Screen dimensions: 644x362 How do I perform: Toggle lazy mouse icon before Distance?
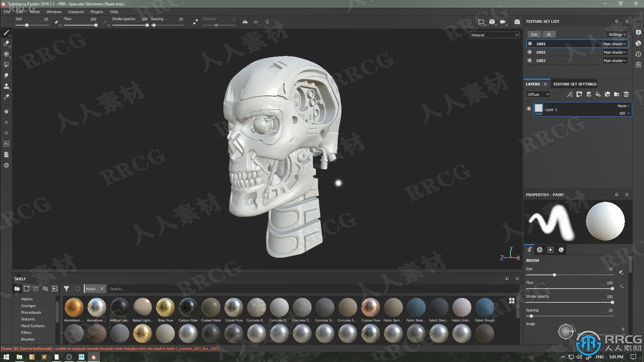195,22
